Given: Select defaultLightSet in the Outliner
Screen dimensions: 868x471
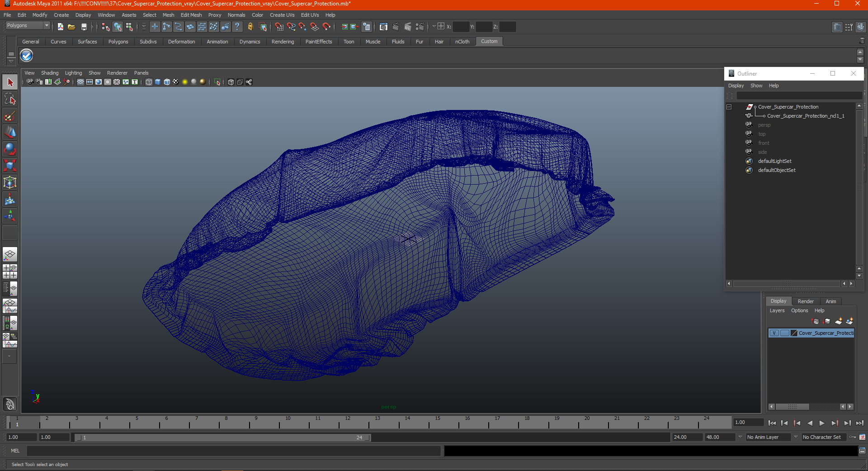Looking at the screenshot, I should click(775, 161).
